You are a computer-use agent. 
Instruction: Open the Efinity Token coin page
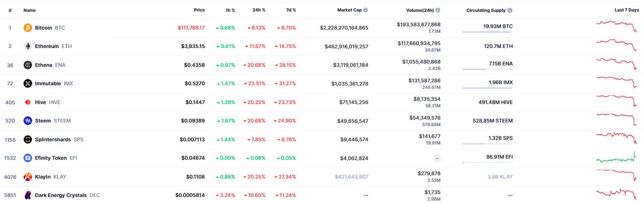coord(50,158)
